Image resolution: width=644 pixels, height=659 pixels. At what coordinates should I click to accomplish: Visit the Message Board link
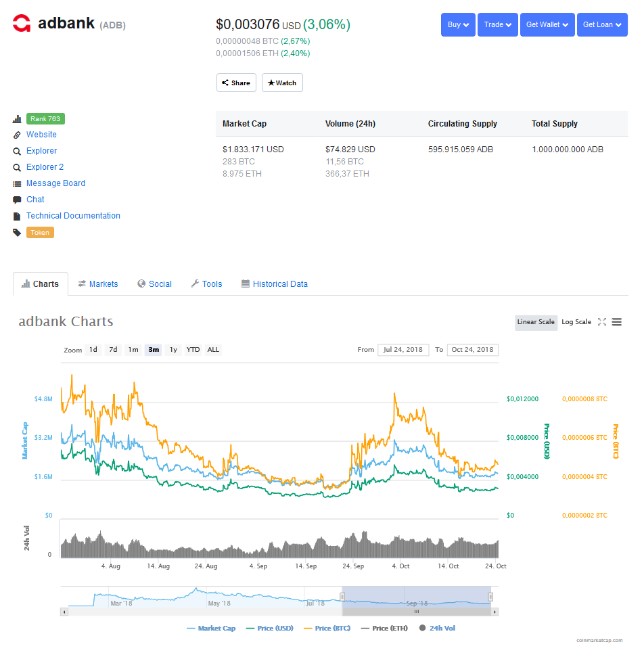coord(56,183)
